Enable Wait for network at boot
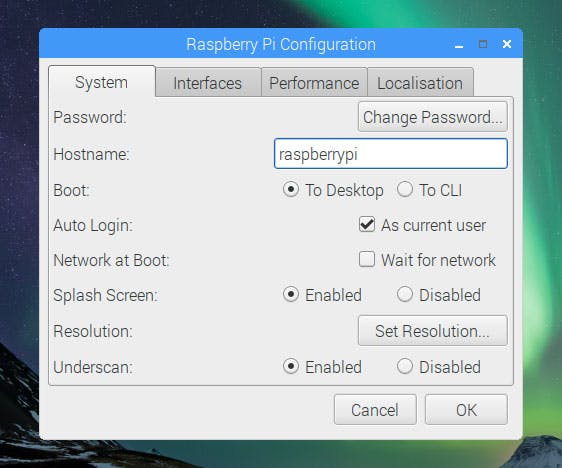562x468 pixels. point(367,259)
